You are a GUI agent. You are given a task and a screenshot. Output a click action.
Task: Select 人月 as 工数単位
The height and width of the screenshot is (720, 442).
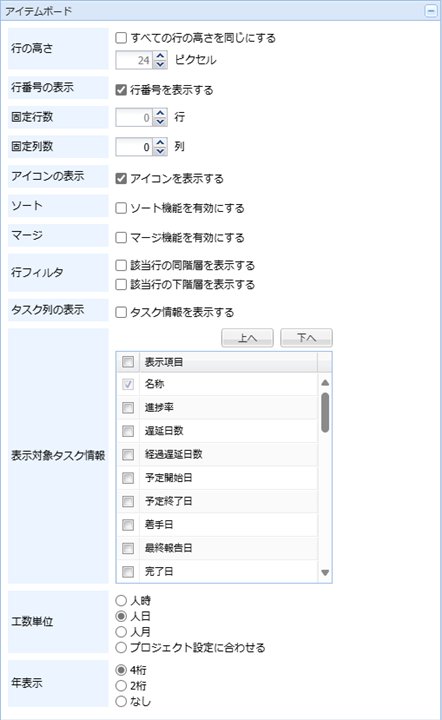click(x=121, y=632)
